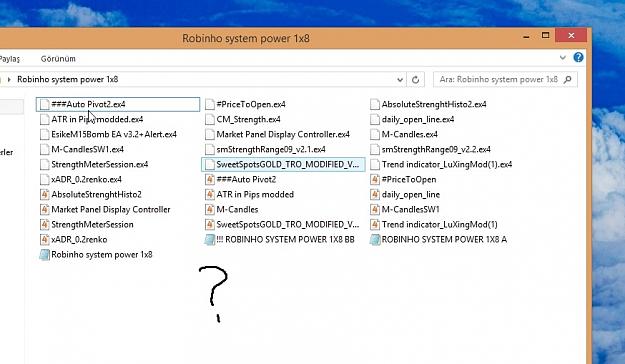
Task: Select !!! ROBINHO SYSTEM POWER 1X8 BB icon
Action: point(210,240)
